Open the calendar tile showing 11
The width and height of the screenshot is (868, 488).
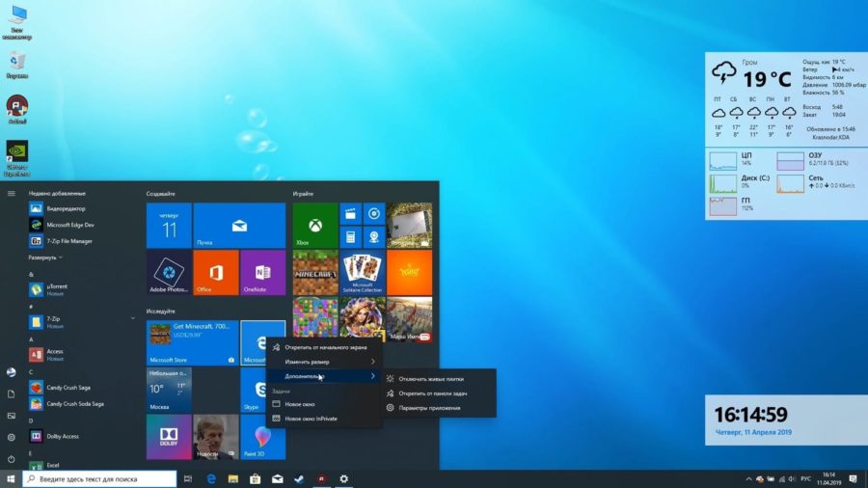[x=169, y=225]
